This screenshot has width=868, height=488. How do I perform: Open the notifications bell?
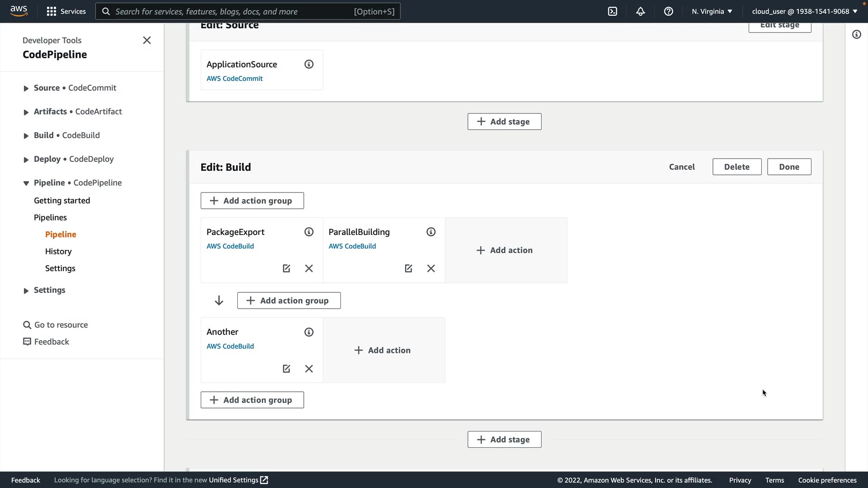[x=641, y=11]
